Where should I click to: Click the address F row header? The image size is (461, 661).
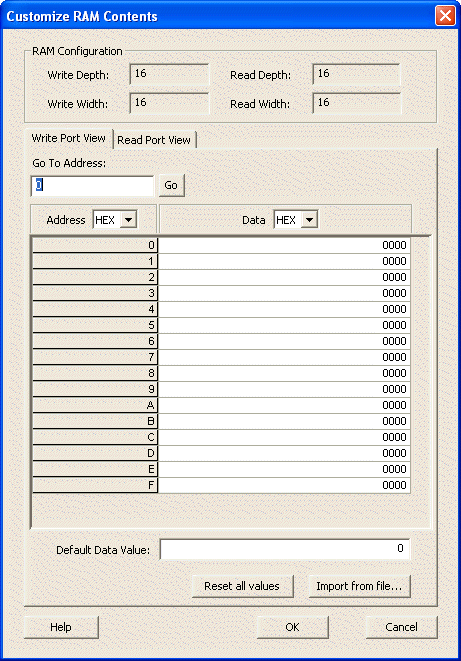pyautogui.click(x=95, y=486)
